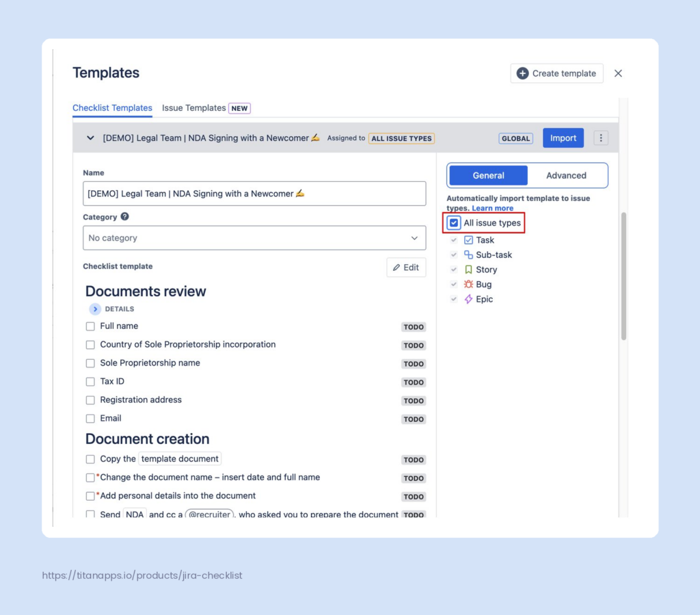Toggle the Epic check mark
The width and height of the screenshot is (700, 615).
pyautogui.click(x=454, y=299)
